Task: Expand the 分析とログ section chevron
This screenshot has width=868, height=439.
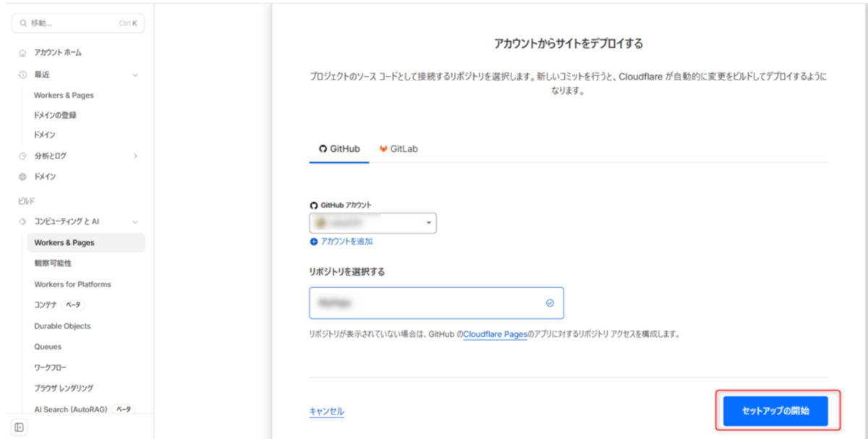Action: pos(135,155)
